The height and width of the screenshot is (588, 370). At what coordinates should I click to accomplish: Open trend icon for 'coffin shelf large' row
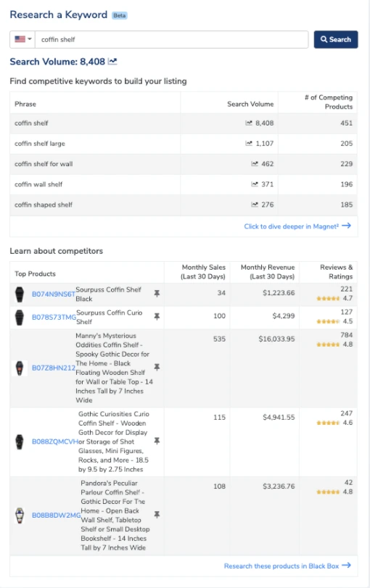(x=249, y=144)
